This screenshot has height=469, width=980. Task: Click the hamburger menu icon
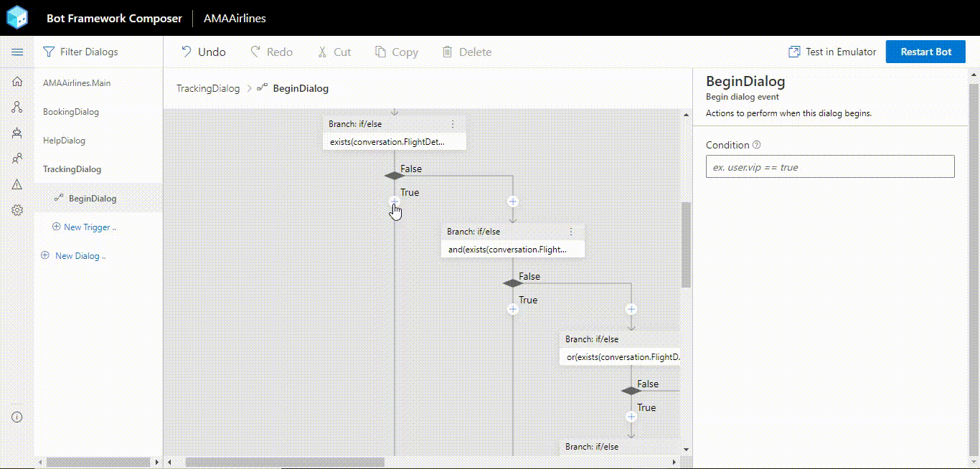(x=17, y=51)
